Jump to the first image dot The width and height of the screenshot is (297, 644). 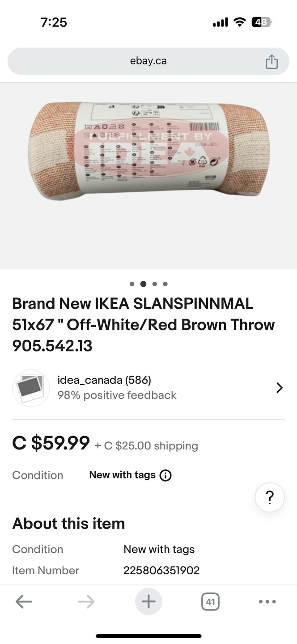pos(132,284)
